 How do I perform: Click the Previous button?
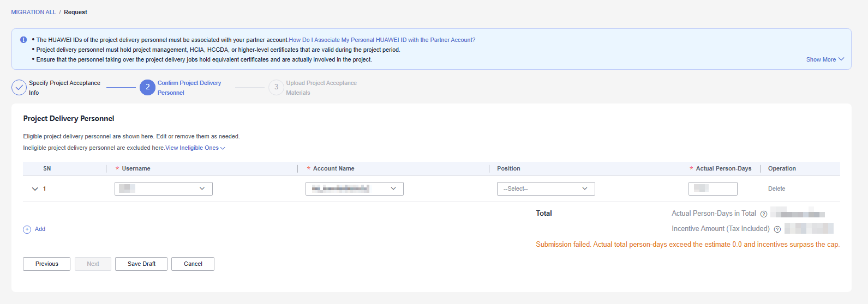[x=46, y=264]
